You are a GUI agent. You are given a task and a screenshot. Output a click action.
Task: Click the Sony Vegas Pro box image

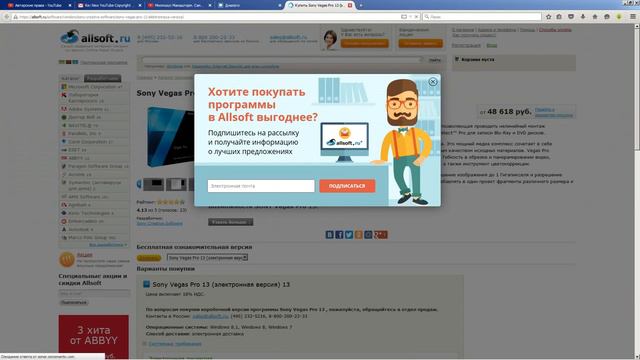[171, 137]
